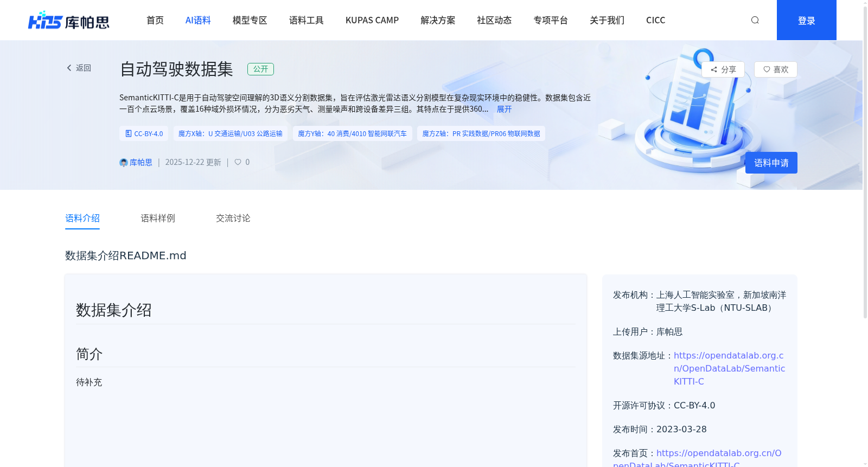This screenshot has width=868, height=467.
Task: Go to 首页 in navigation
Action: [x=155, y=20]
